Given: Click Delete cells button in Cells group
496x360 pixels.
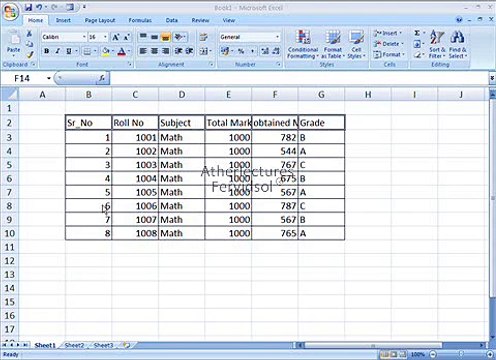Looking at the screenshot, I should (x=388, y=44).
